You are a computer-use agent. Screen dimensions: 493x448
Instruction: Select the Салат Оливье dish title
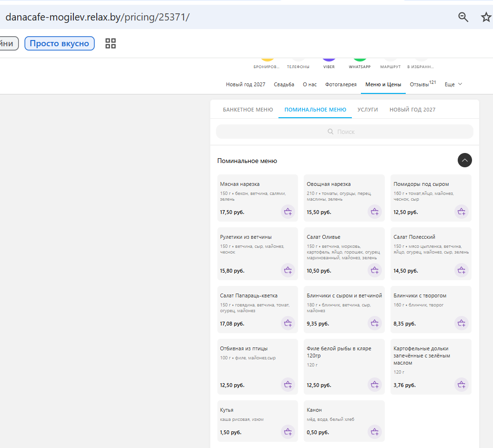point(324,237)
